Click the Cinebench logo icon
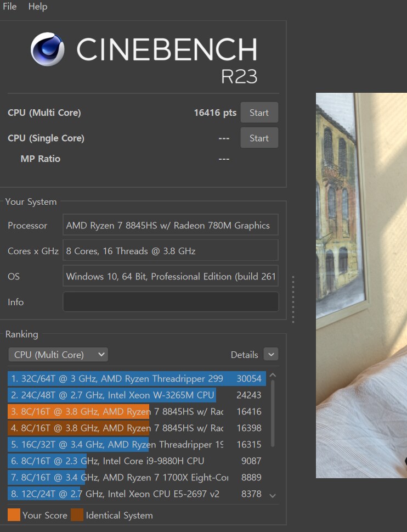 click(x=47, y=49)
